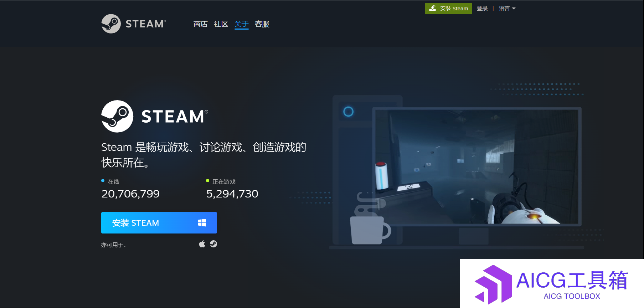Click the 登录 login link
This screenshot has height=308, width=644.
[482, 9]
